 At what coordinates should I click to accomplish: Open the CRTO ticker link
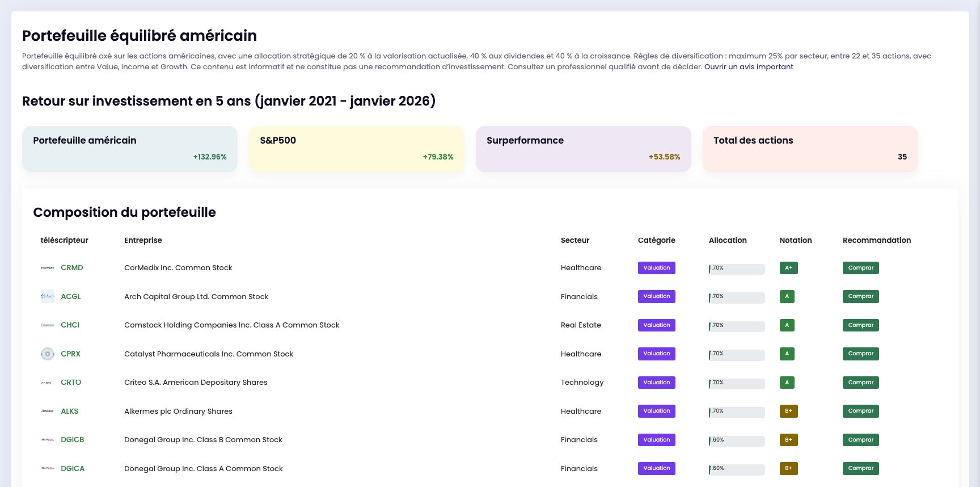pos(71,383)
